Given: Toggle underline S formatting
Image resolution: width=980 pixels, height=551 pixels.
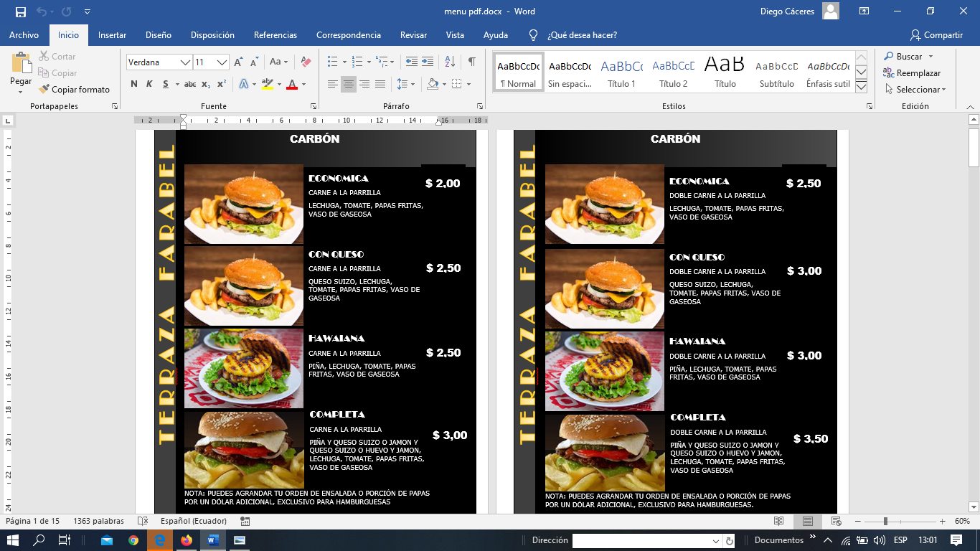Looking at the screenshot, I should tap(166, 84).
